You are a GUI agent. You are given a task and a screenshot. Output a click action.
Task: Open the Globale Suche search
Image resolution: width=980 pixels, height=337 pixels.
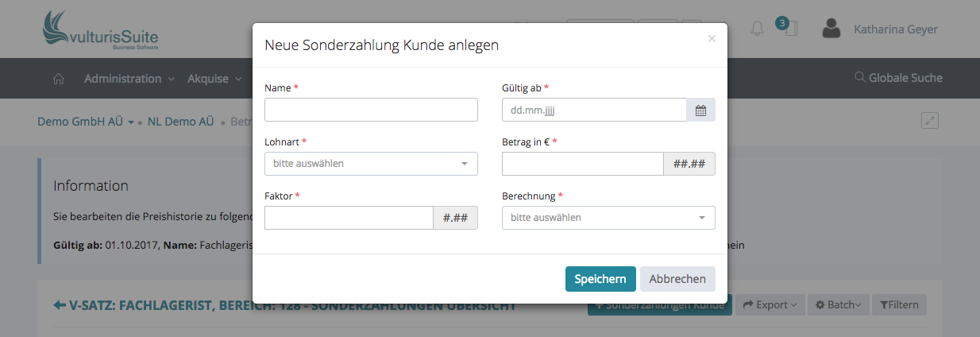[898, 78]
